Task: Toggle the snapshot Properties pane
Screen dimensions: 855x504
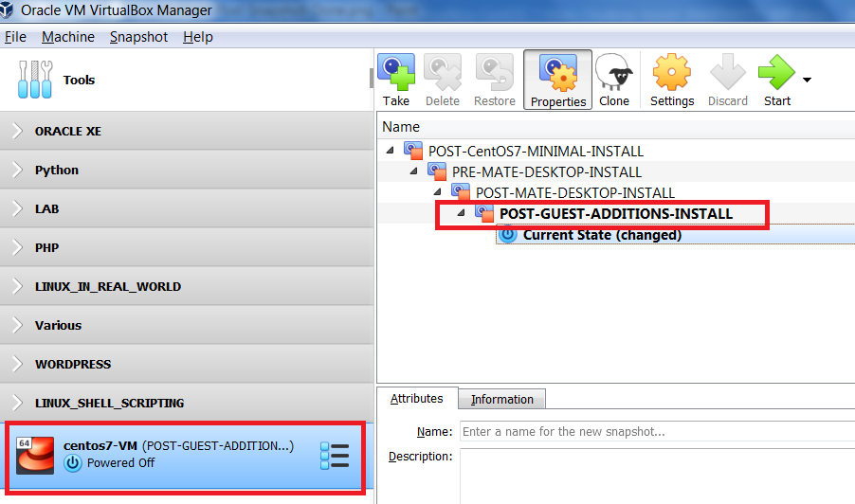Action: click(x=557, y=80)
